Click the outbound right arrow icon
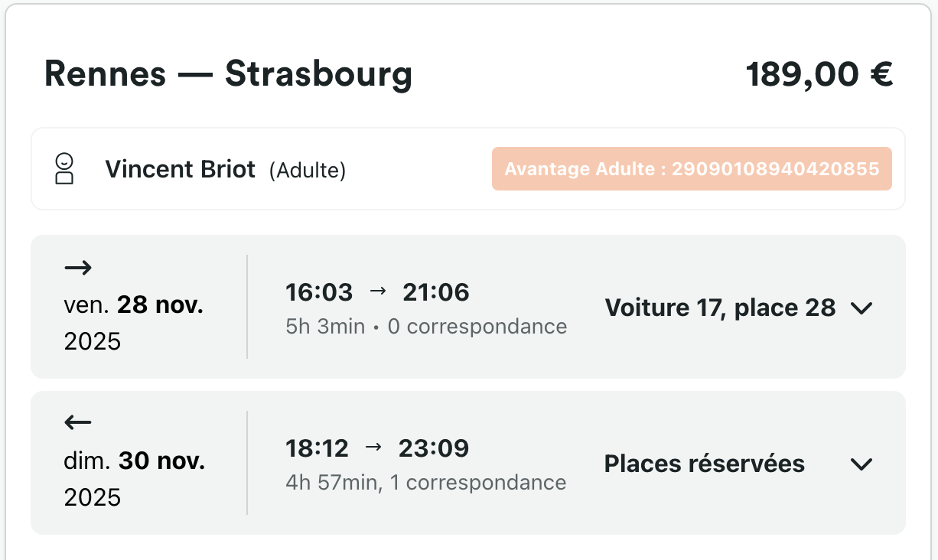Image resolution: width=938 pixels, height=560 pixels. pos(78,267)
